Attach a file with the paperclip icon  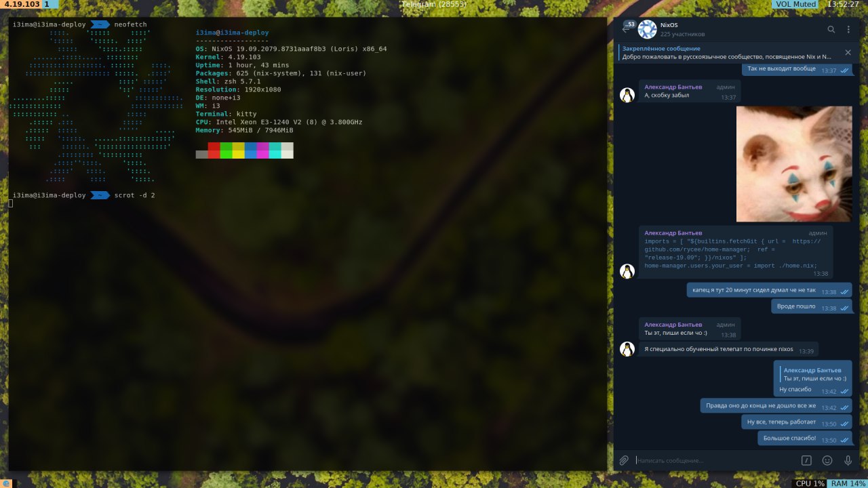(x=624, y=460)
